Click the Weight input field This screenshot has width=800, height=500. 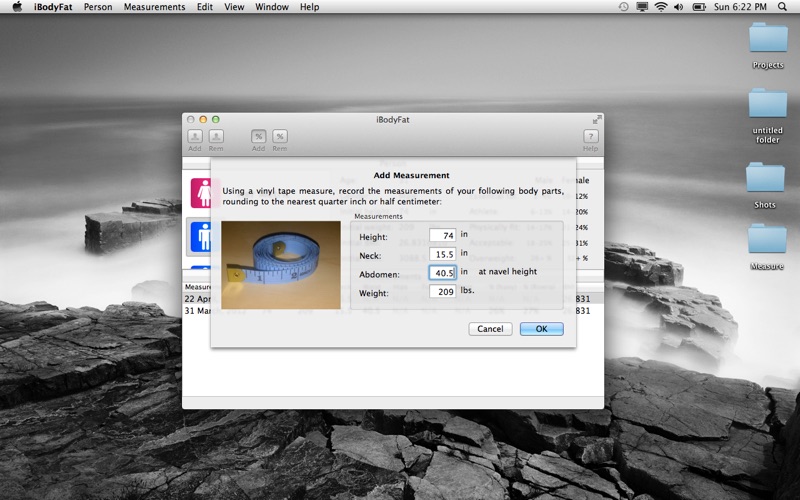[442, 291]
